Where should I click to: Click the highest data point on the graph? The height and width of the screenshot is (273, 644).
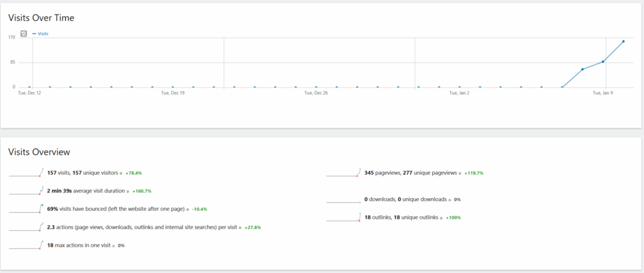point(623,42)
